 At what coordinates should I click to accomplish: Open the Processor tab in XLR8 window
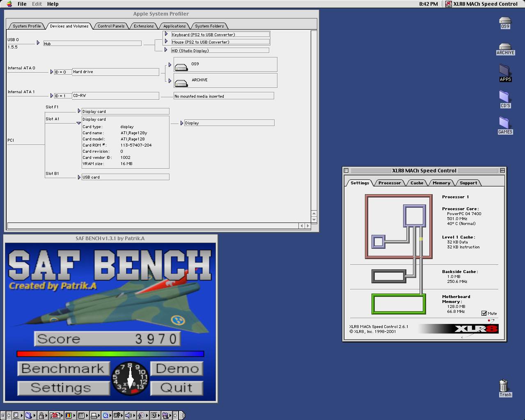[x=390, y=183]
